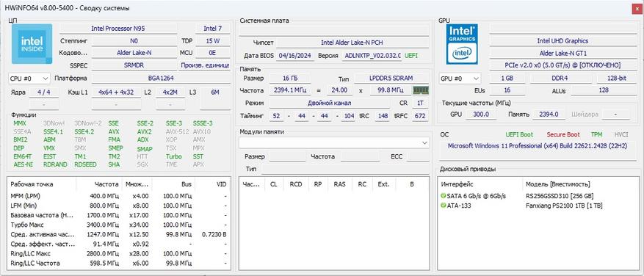Click the Windows 11 Professional OS text
This screenshot has height=276, width=644.
pyautogui.click(x=538, y=146)
